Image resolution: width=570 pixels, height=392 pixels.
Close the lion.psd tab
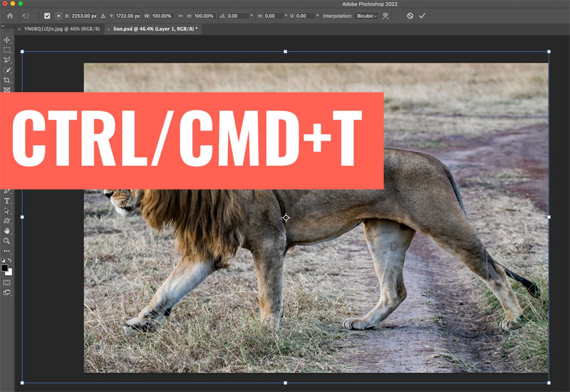pos(108,29)
